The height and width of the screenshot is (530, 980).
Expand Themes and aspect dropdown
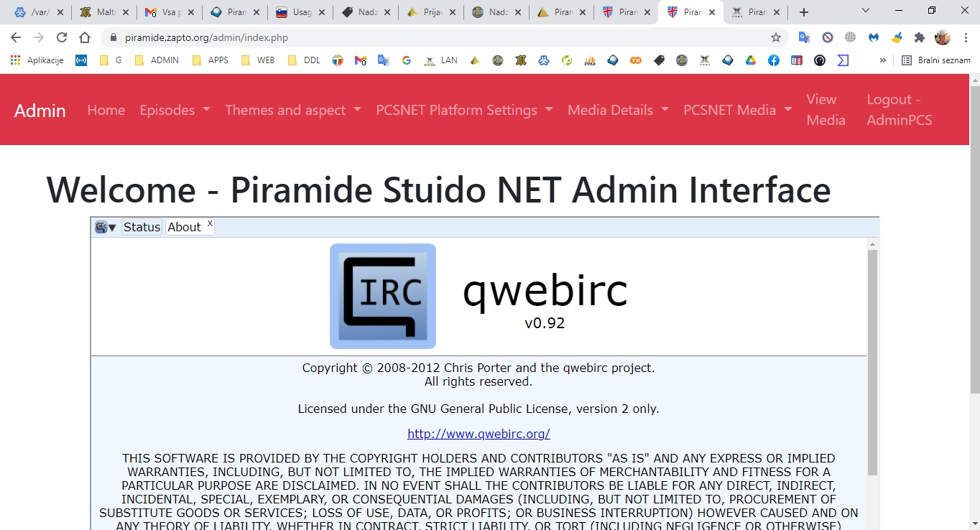coord(293,110)
